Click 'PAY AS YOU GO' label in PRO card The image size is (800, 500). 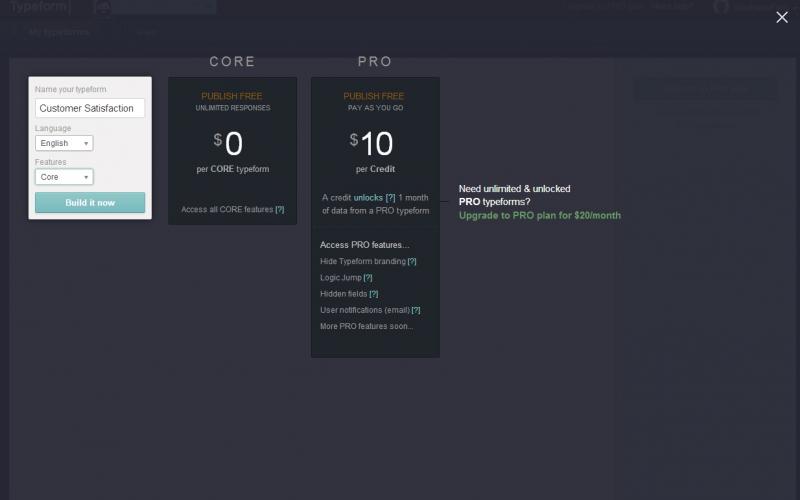[376, 108]
